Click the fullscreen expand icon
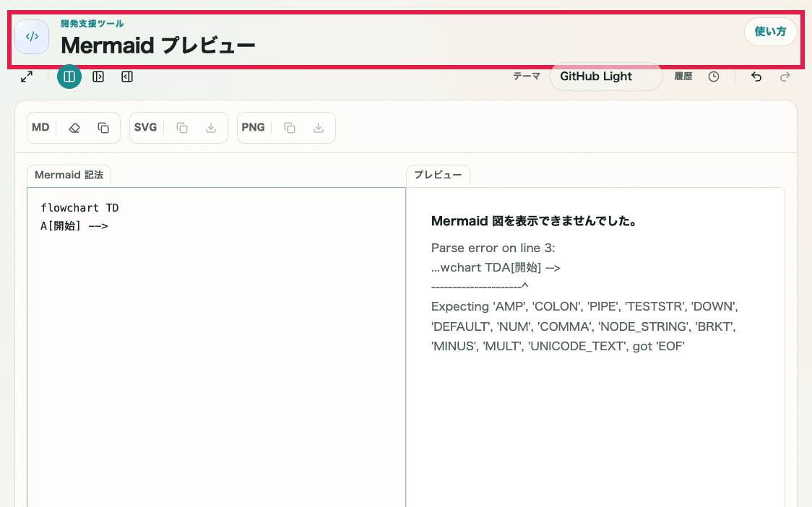Viewport: 812px width, 507px height. (27, 76)
